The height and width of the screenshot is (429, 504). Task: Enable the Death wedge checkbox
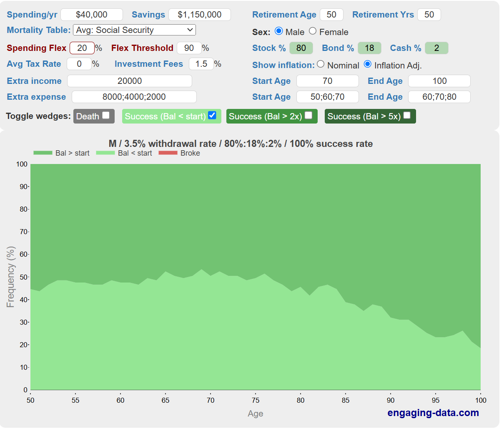(x=106, y=116)
